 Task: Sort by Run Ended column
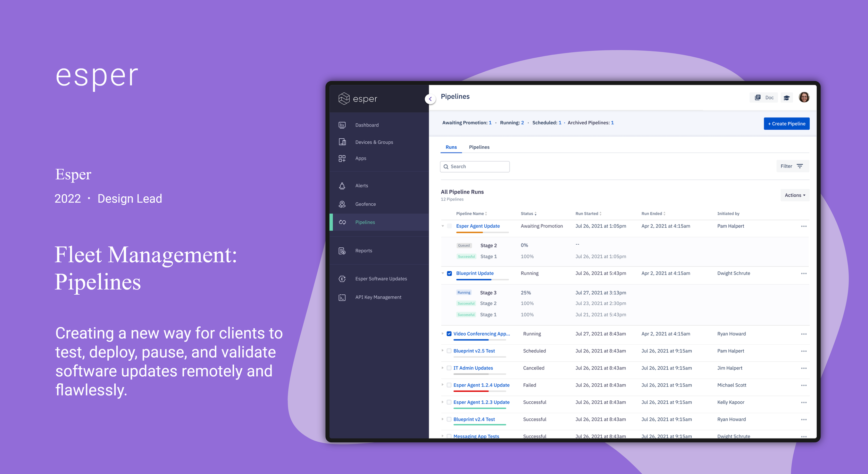tap(664, 214)
